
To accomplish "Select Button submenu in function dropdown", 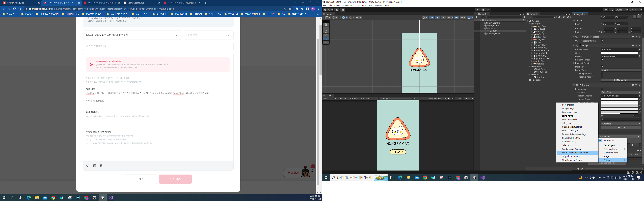I will (613, 160).
